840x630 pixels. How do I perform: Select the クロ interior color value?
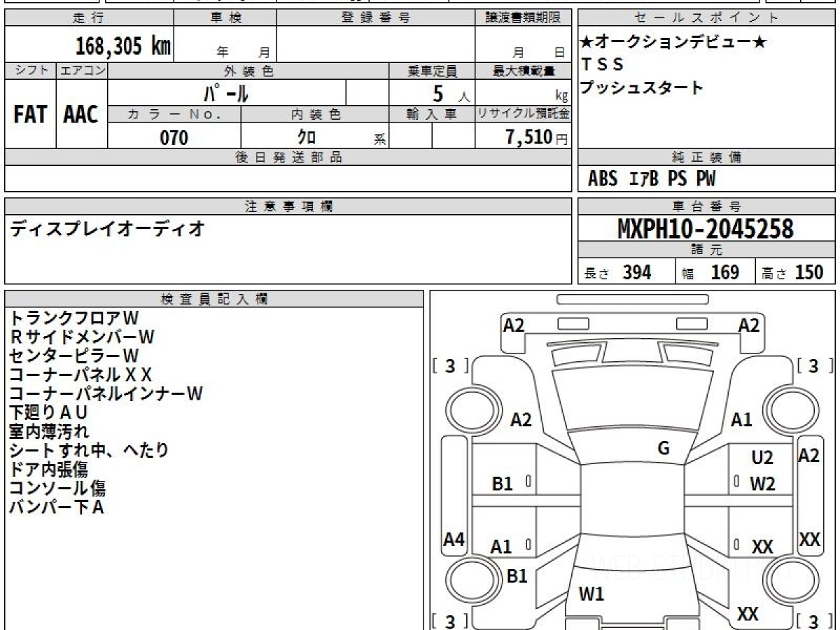pos(307,138)
